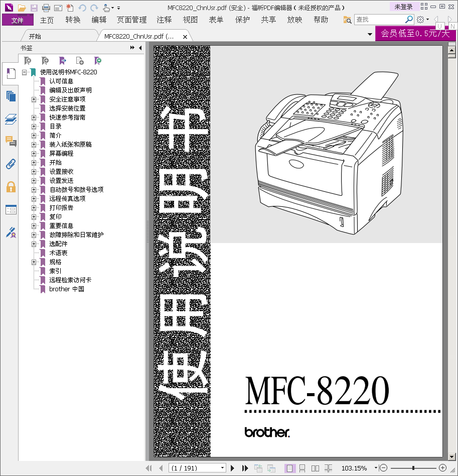Open the tab list dropdown arrow
The height and width of the screenshot is (476, 458).
tap(370, 34)
